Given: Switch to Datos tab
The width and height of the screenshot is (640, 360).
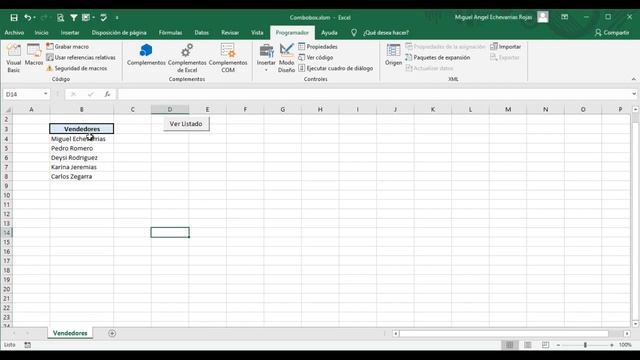Looking at the screenshot, I should pyautogui.click(x=202, y=33).
